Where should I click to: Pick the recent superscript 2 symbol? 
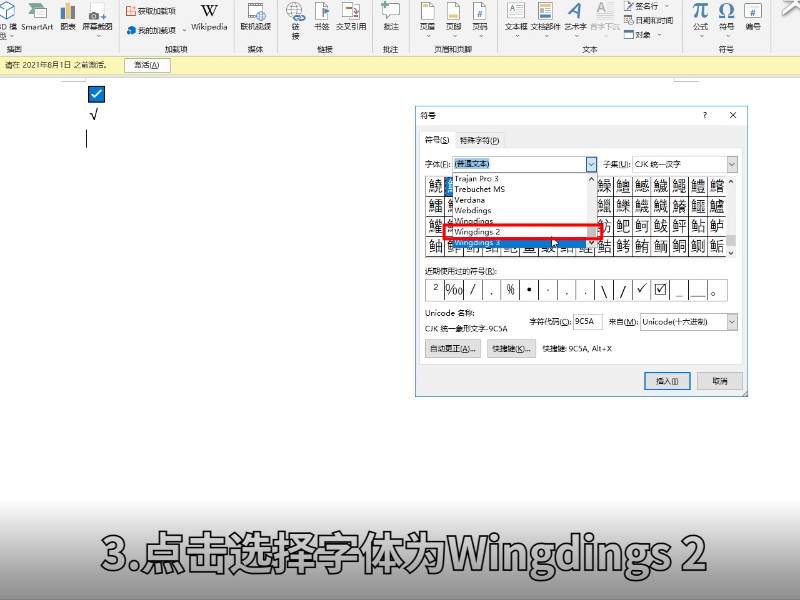(x=435, y=290)
